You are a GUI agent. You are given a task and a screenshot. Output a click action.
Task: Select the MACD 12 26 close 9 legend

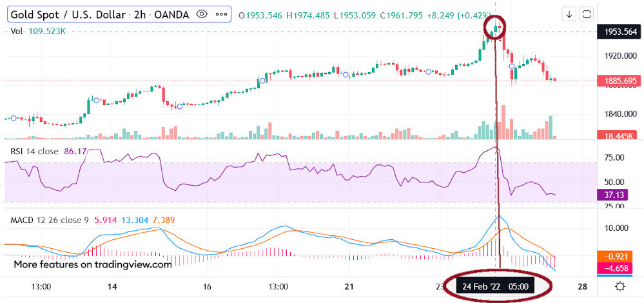49,220
